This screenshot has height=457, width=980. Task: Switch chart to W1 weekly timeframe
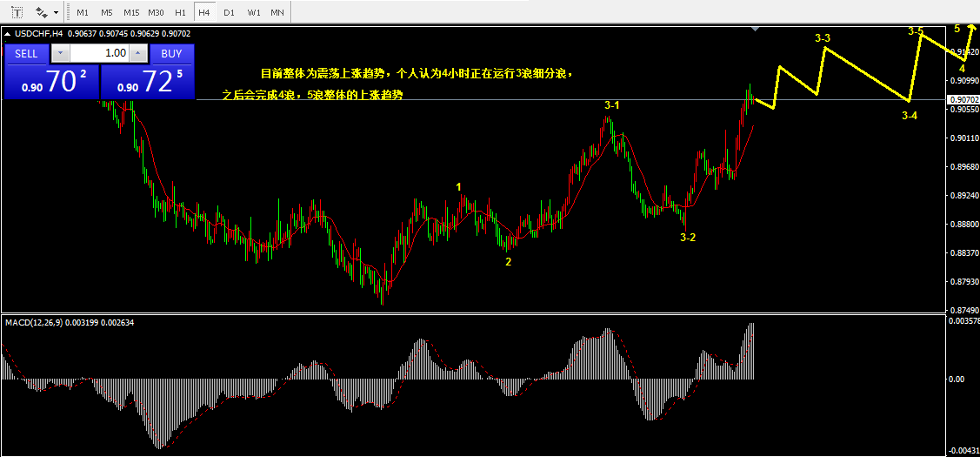click(254, 12)
